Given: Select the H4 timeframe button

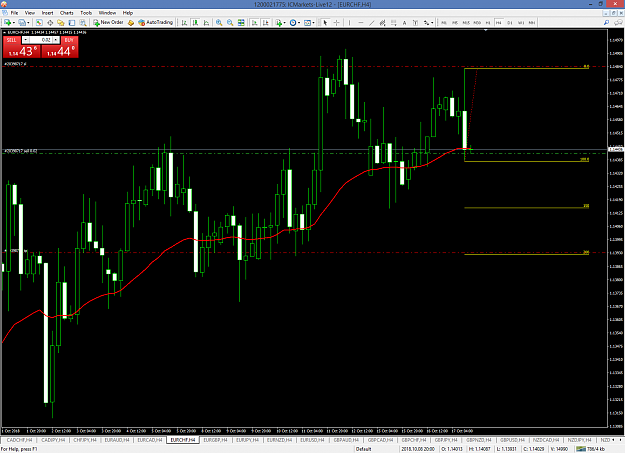Looking at the screenshot, I should pos(499,23).
